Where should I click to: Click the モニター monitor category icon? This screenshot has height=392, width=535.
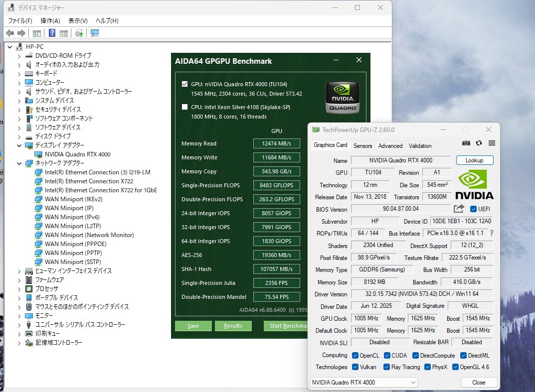click(x=29, y=316)
